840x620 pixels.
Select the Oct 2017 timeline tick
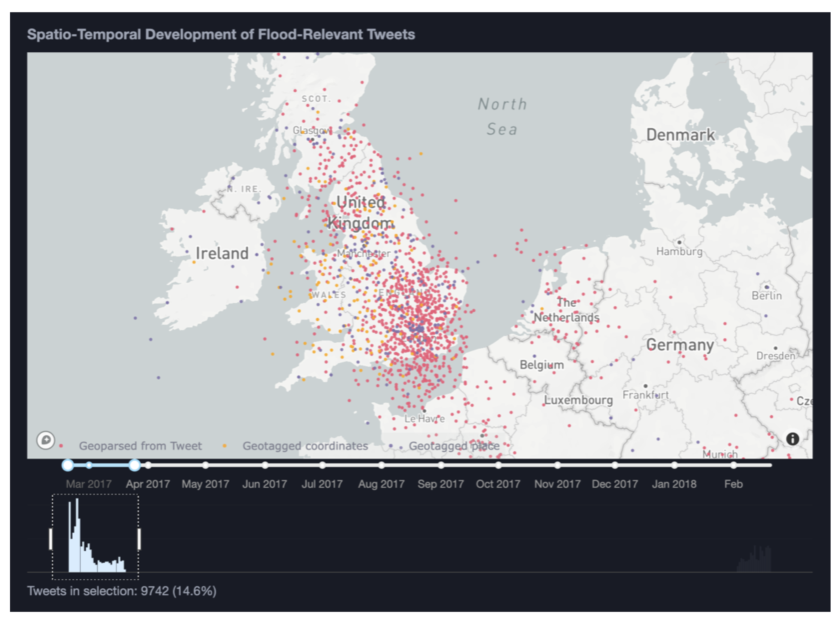[x=498, y=465]
